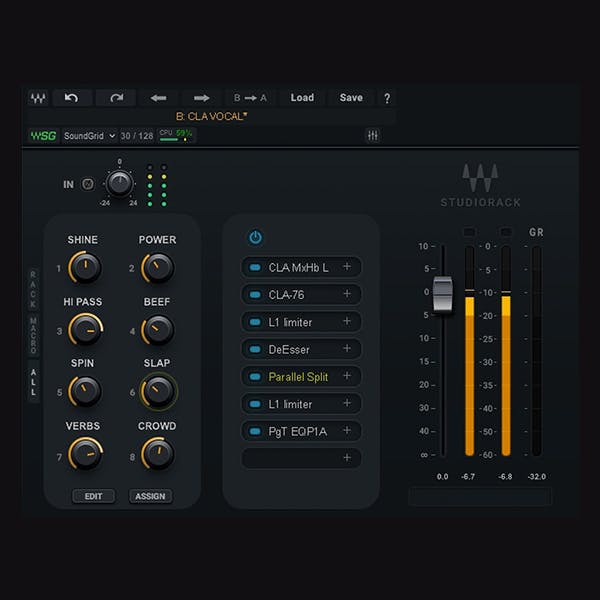Click the Load preset button
Image resolution: width=600 pixels, height=600 pixels.
coord(302,98)
